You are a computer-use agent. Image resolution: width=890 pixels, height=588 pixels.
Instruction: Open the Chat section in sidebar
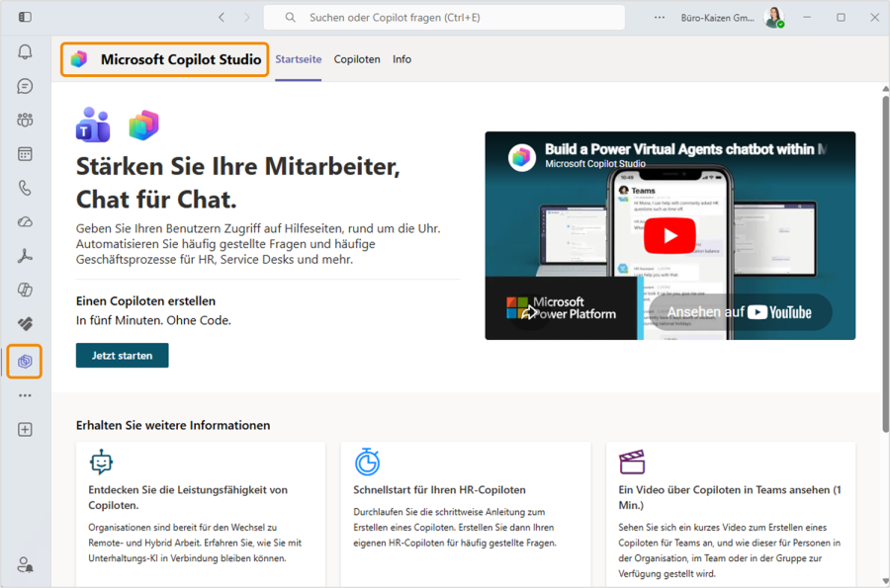click(x=25, y=86)
